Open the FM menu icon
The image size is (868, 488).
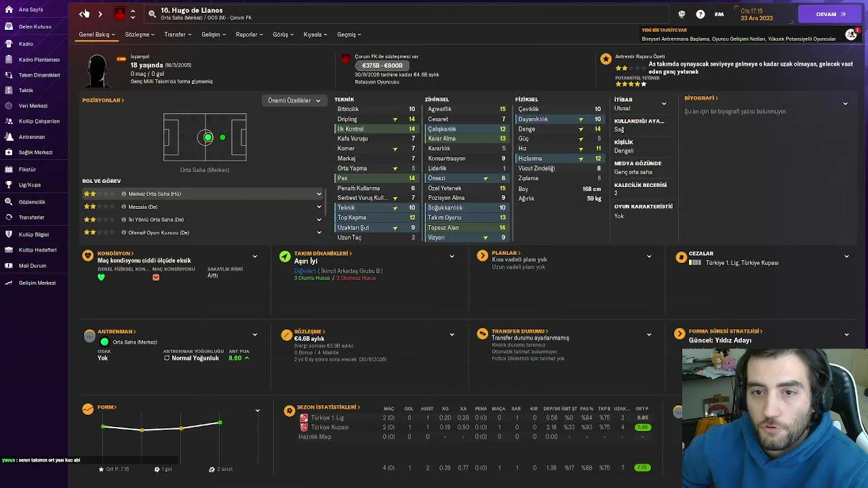click(719, 14)
